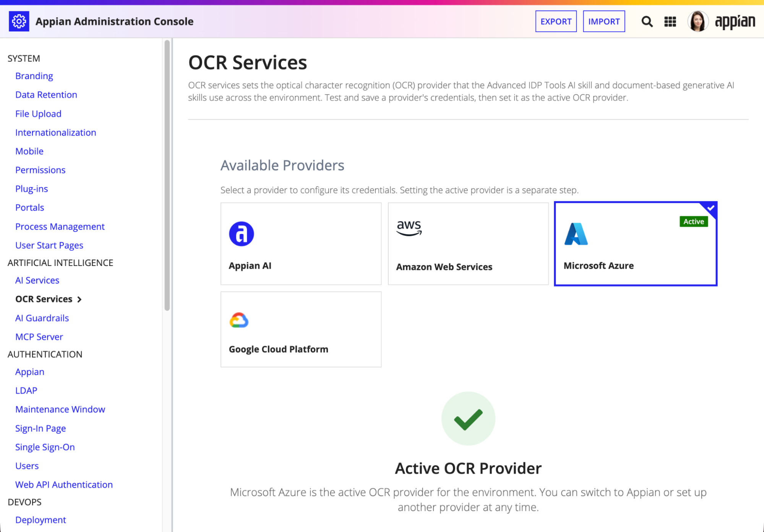Open the Portals link
This screenshot has width=764, height=532.
click(30, 208)
